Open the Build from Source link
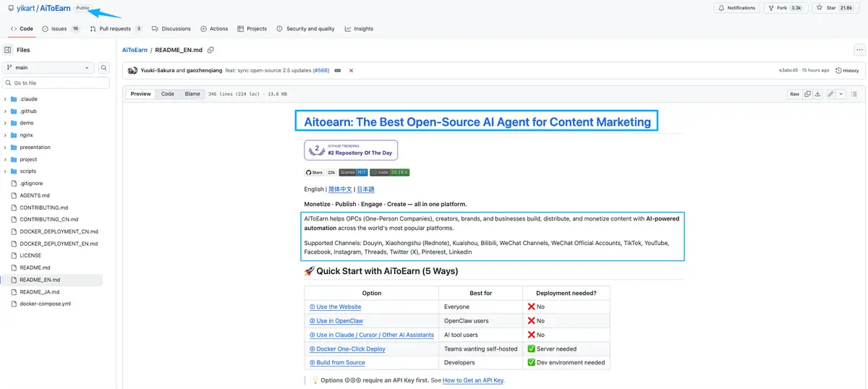 point(337,362)
